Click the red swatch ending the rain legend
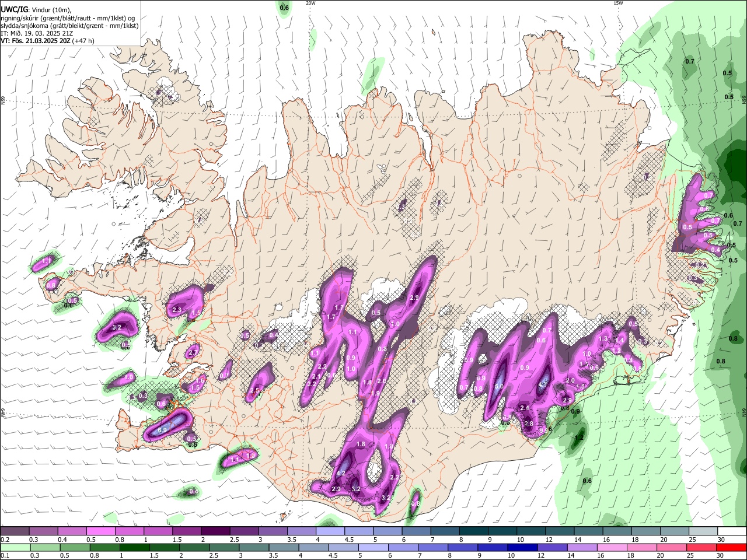 click(x=731, y=548)
